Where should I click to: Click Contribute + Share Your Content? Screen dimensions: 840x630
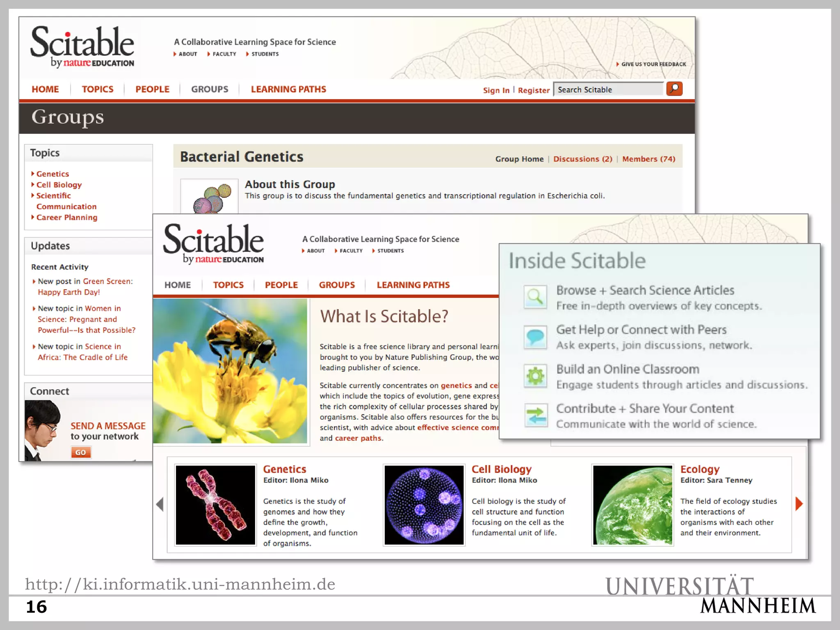click(645, 408)
